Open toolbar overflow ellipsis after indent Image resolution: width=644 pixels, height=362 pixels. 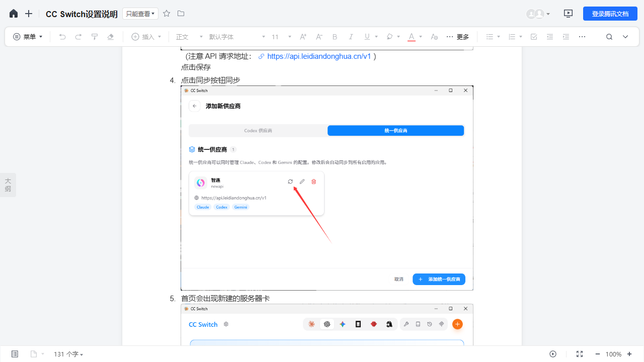(582, 37)
